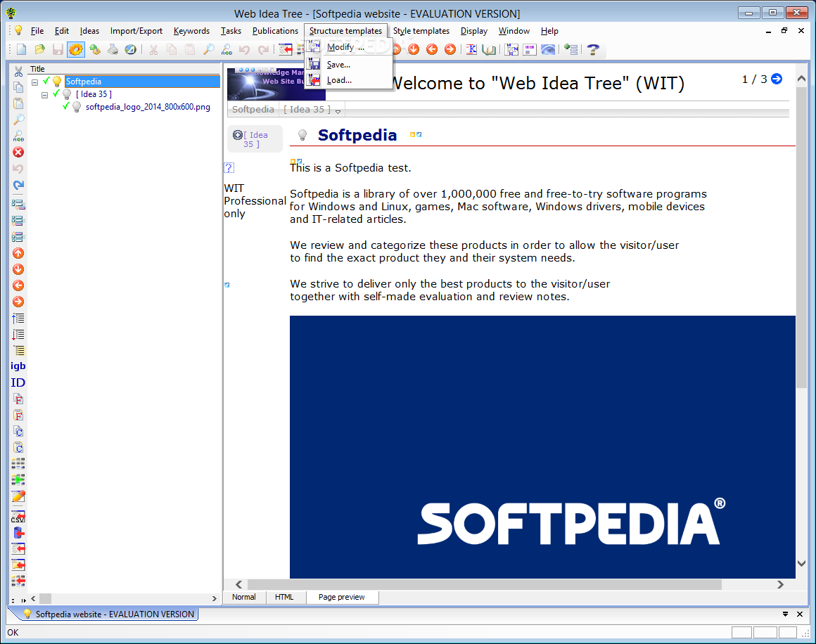Click the New document toolbar icon
The image size is (816, 644).
[21, 49]
